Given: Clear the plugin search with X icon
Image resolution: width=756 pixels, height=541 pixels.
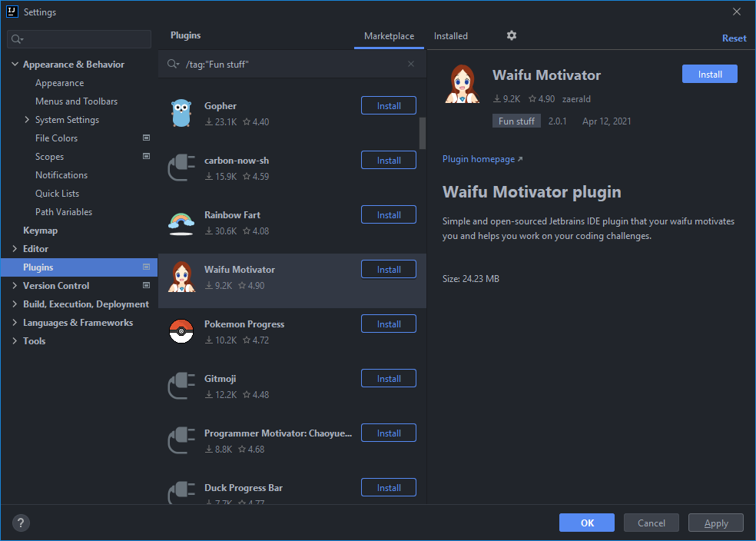Looking at the screenshot, I should coord(411,64).
